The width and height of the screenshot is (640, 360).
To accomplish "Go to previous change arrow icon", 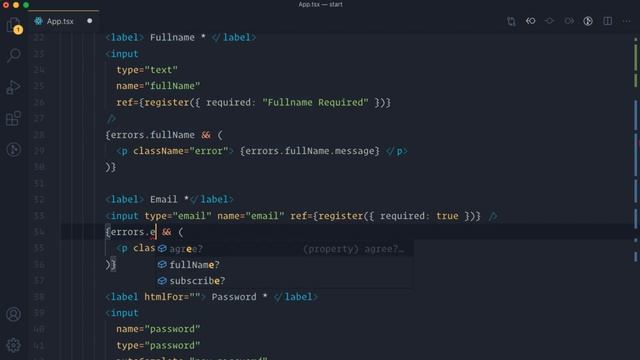I will tap(530, 21).
